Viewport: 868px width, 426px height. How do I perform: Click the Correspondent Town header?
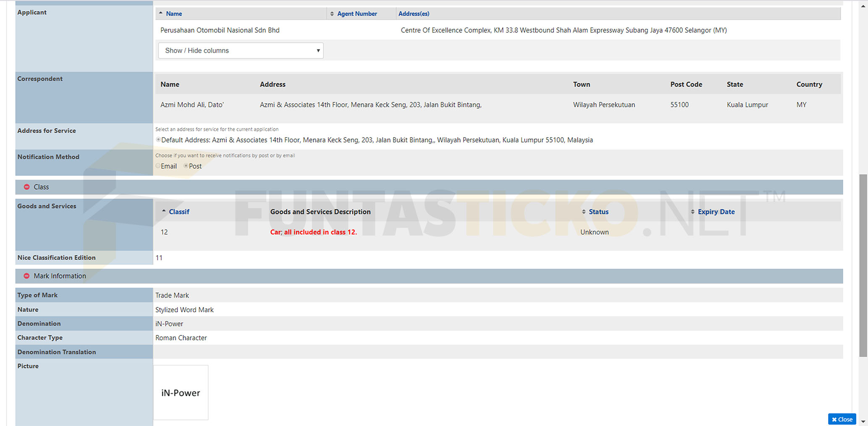pyautogui.click(x=582, y=84)
